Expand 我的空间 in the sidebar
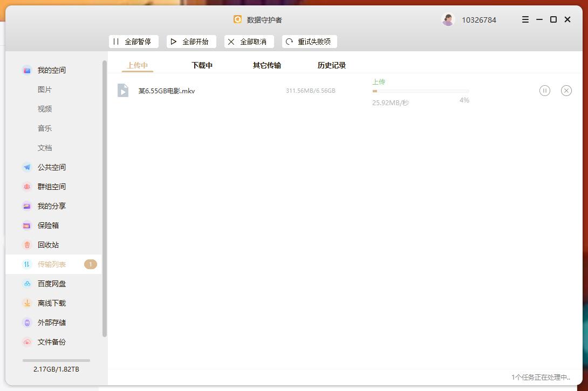Image resolution: width=588 pixels, height=391 pixels. point(51,70)
